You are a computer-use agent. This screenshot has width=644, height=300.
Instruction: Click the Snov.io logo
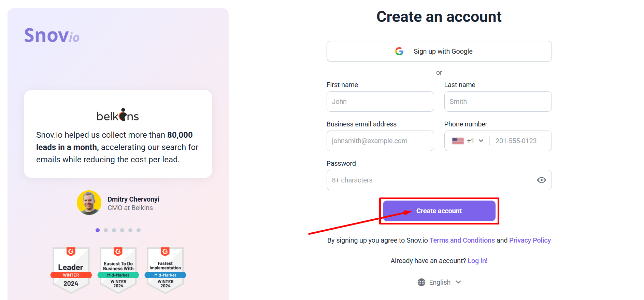click(x=52, y=35)
